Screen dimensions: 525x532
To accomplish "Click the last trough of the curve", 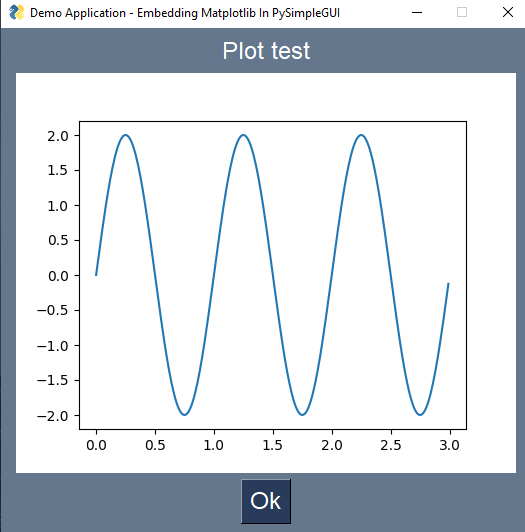I will 420,415.
